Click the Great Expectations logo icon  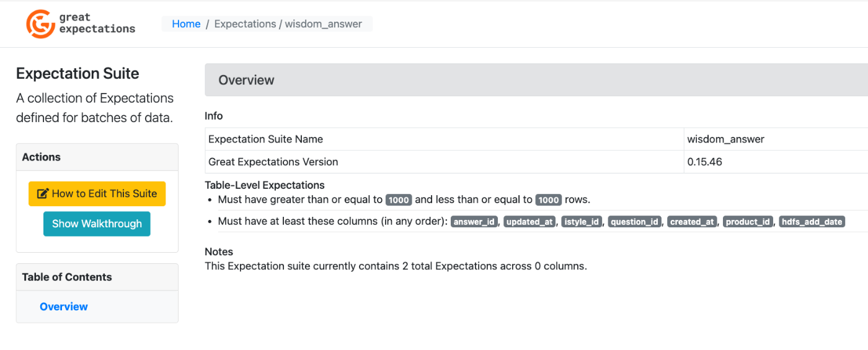click(41, 24)
